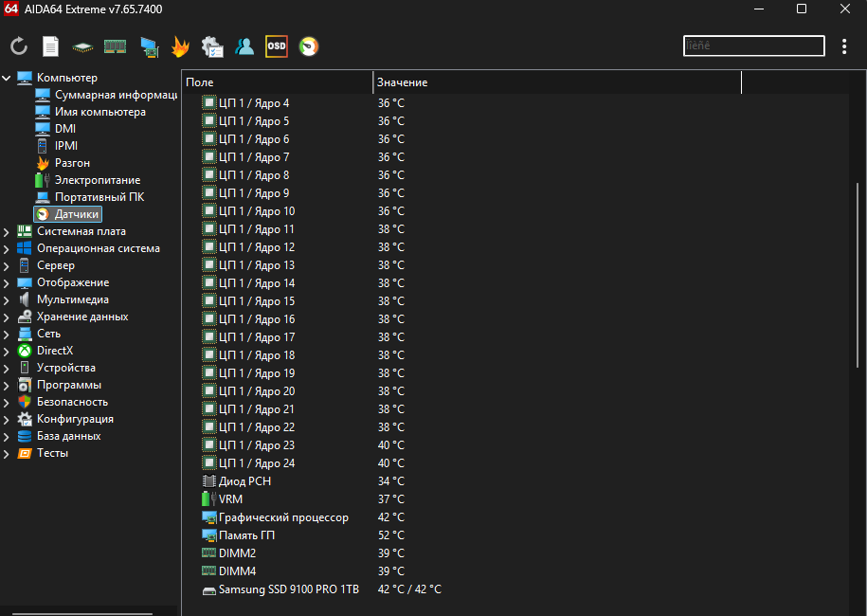
Task: Open the three-dot menu
Action: pos(843,46)
